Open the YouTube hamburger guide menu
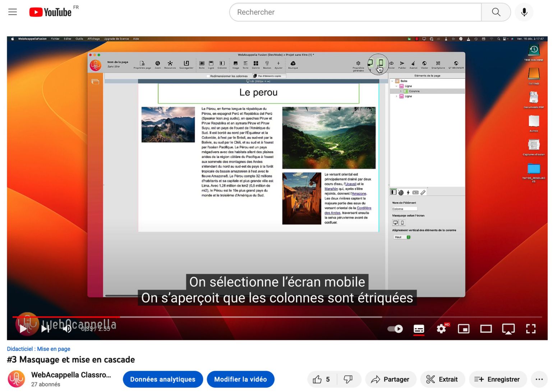The height and width of the screenshot is (392, 557). click(x=13, y=12)
